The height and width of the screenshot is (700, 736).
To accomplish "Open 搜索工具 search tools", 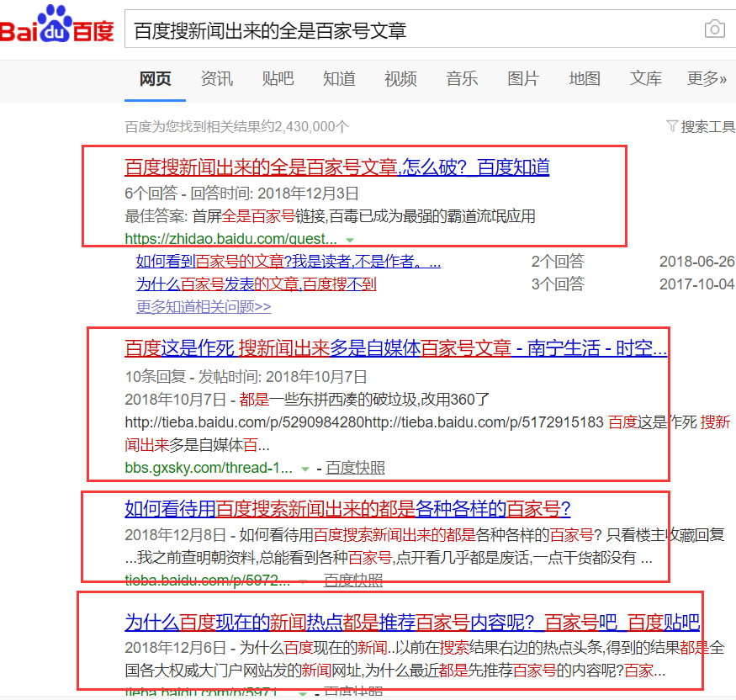I will click(708, 126).
